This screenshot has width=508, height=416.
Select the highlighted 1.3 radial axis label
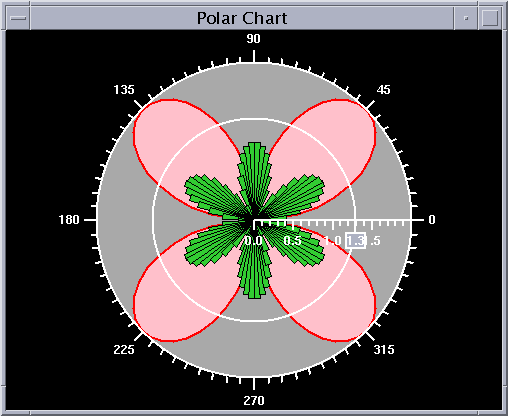355,240
